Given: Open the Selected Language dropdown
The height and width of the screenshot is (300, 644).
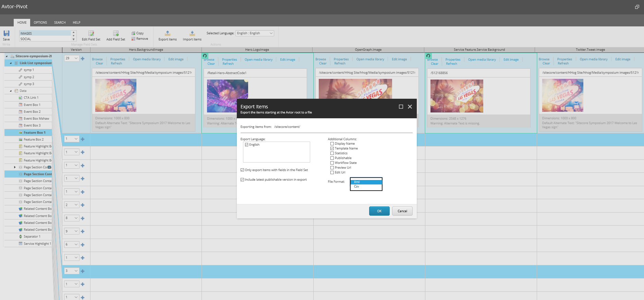Looking at the screenshot, I should [255, 33].
